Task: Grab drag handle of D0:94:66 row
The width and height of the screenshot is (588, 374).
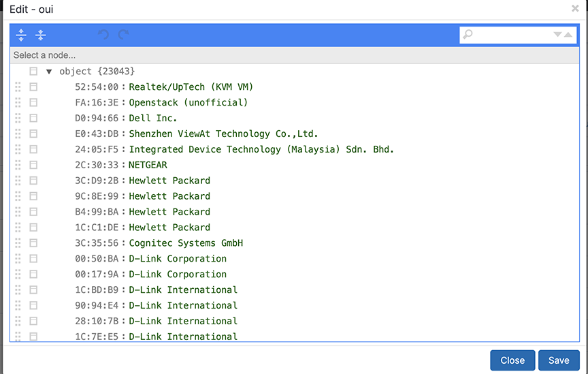Action: click(18, 119)
